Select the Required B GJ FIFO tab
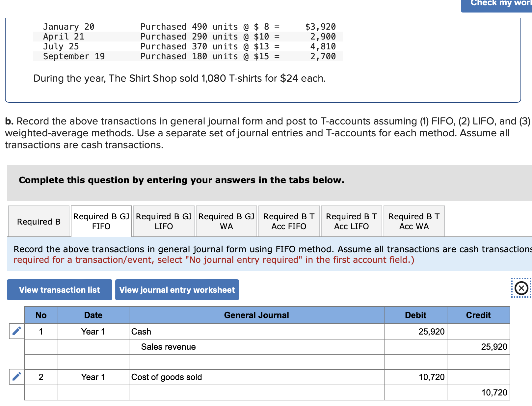This screenshot has height=406, width=532. pyautogui.click(x=101, y=221)
